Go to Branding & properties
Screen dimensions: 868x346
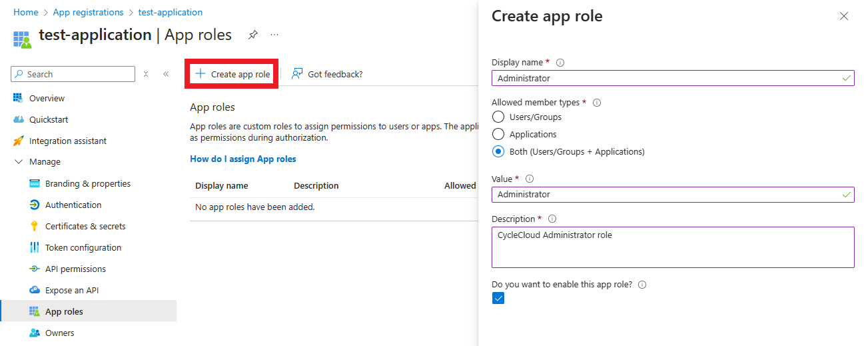[x=88, y=183]
